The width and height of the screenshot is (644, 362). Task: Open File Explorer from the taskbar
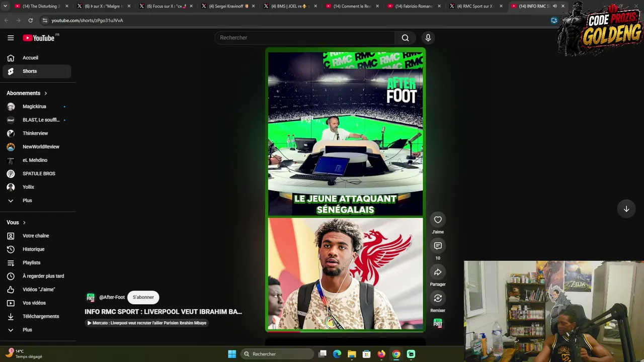352,354
